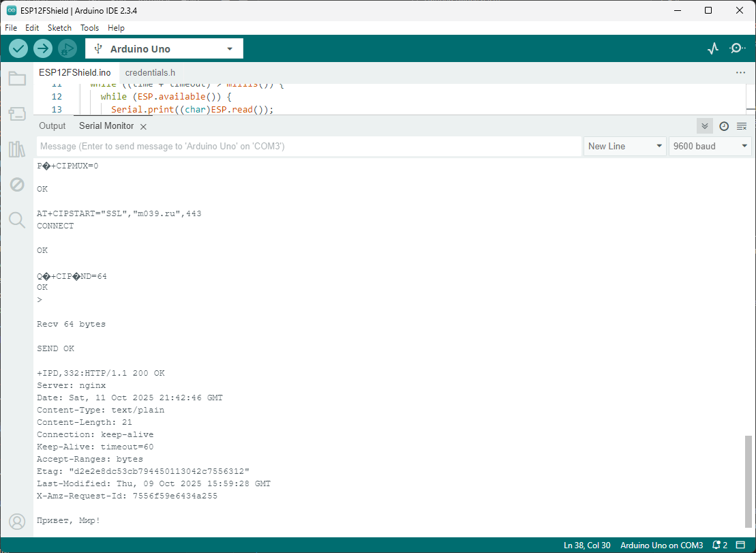Change the 9600 baud rate dropdown
Screen dimensions: 756x553
click(710, 147)
